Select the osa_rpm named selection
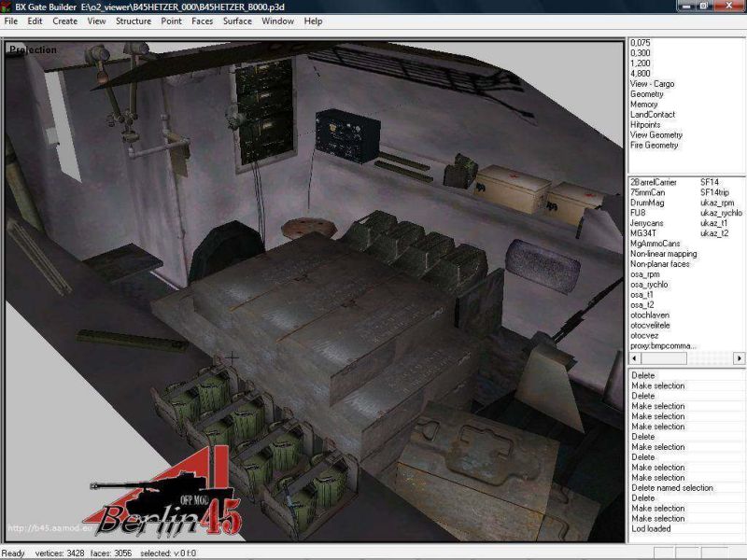 (645, 274)
